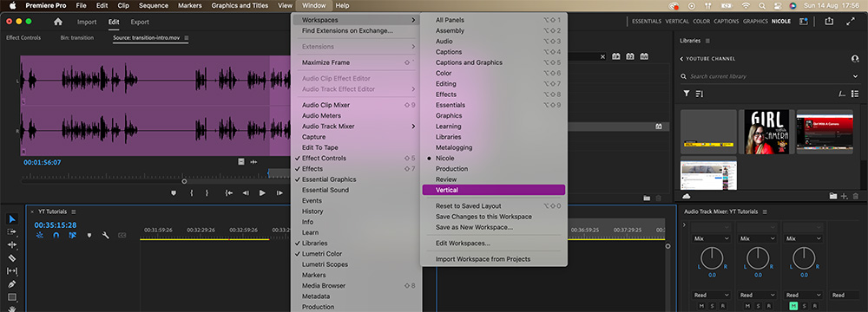This screenshot has width=868, height=312.
Task: Select the Ripple Edit tool
Action: coord(12,244)
